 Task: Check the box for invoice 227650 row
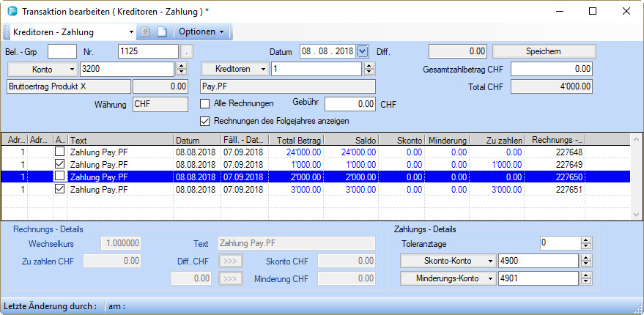[61, 177]
